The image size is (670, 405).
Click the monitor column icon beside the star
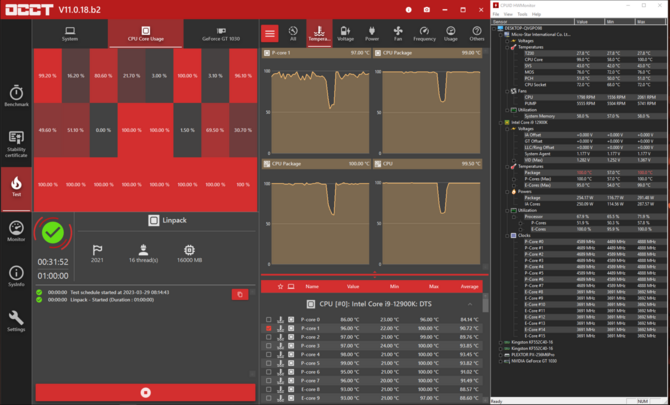(x=291, y=287)
